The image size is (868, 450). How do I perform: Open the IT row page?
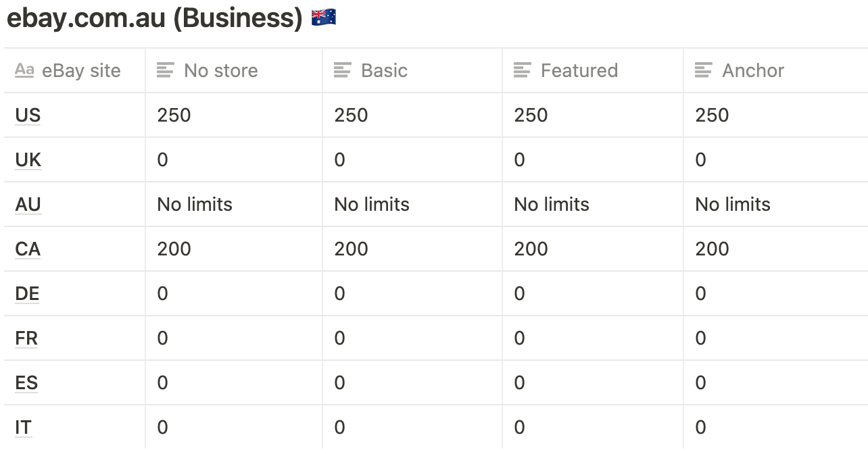[23, 428]
